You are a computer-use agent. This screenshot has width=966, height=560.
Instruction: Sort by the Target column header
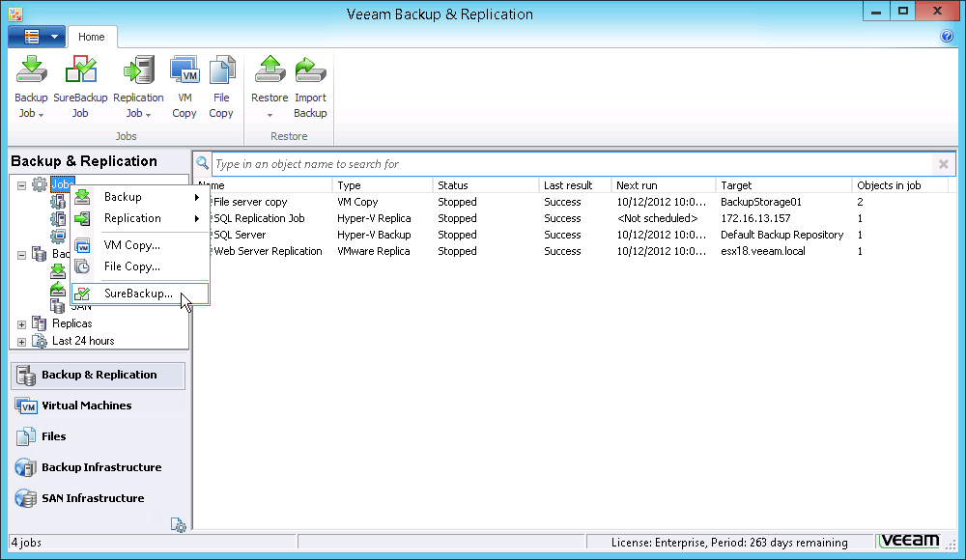pyautogui.click(x=783, y=185)
